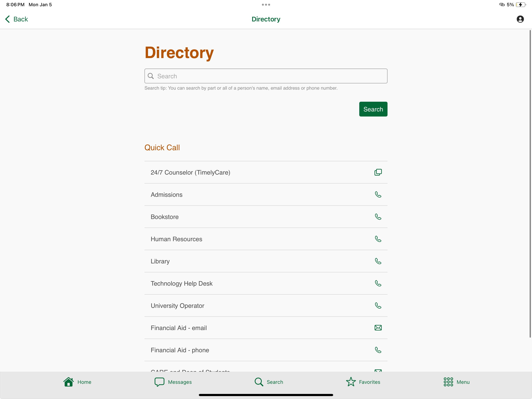Open the Menu tab label

[x=463, y=382]
